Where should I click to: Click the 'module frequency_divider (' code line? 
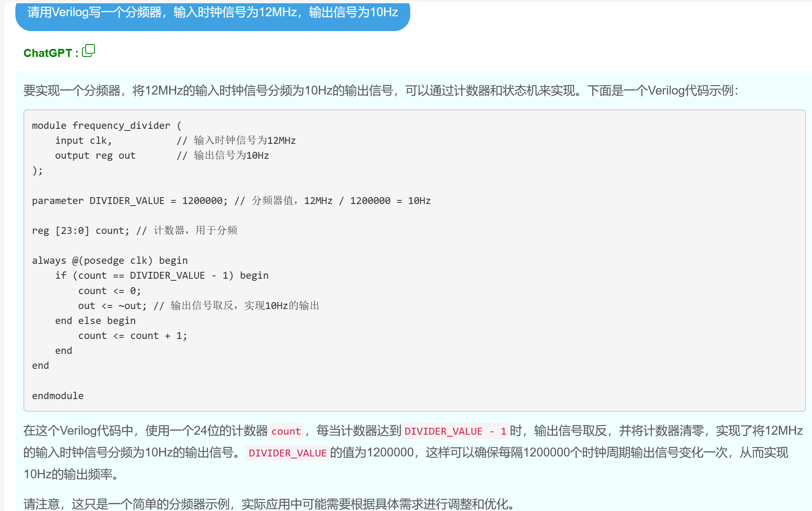click(107, 126)
